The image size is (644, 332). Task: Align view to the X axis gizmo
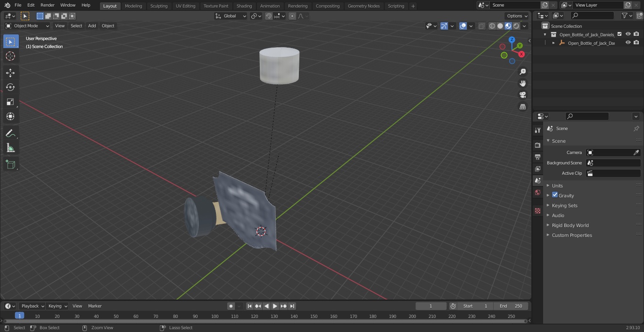click(521, 54)
